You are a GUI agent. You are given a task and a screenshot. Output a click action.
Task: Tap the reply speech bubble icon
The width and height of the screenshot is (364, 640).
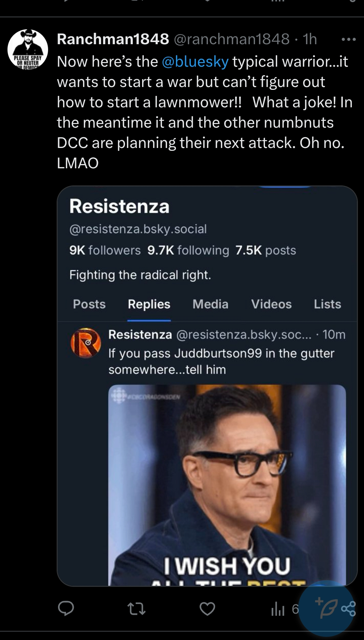66,608
